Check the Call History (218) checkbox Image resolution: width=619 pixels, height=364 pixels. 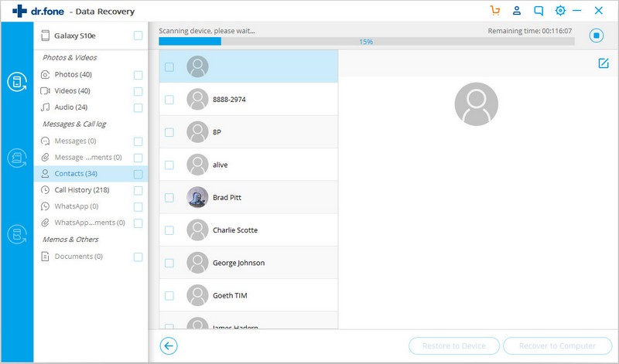click(x=139, y=190)
